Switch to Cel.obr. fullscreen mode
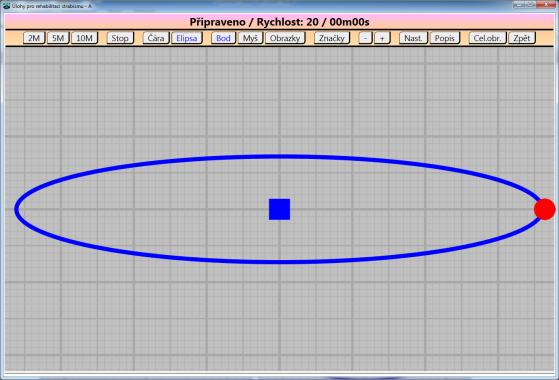The image size is (559, 380). point(487,38)
